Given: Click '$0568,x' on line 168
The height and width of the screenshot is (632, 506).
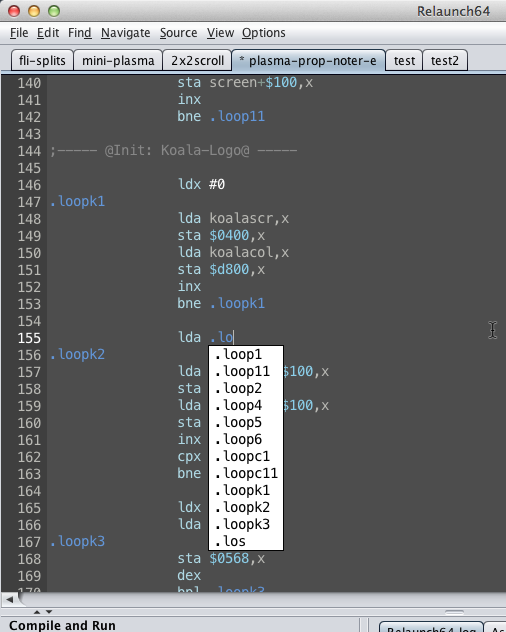Looking at the screenshot, I should point(237,558).
